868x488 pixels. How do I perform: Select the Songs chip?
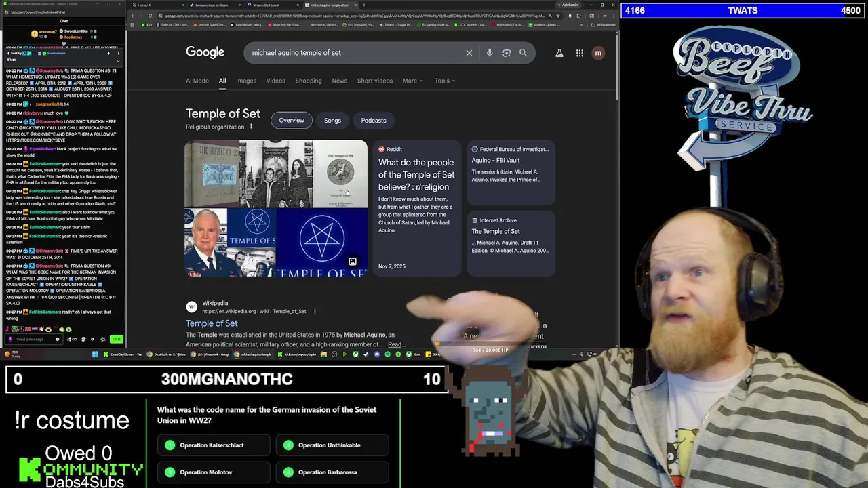pyautogui.click(x=332, y=121)
